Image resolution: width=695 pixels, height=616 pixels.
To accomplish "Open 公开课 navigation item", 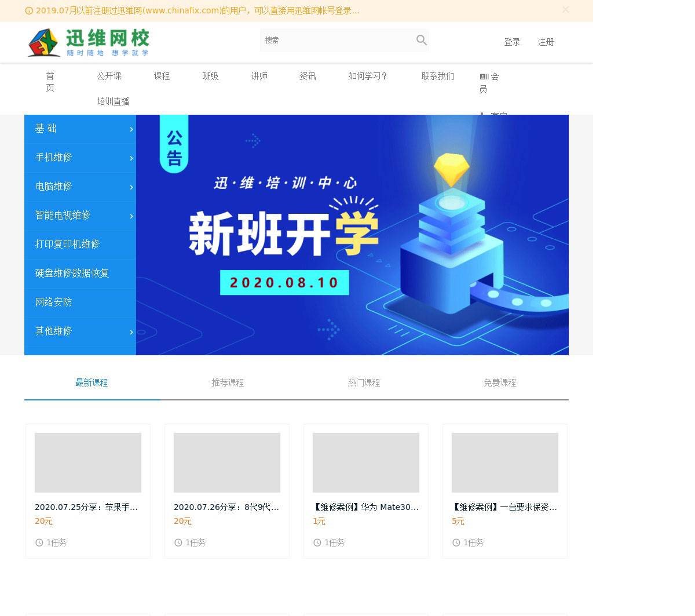I will click(x=109, y=76).
